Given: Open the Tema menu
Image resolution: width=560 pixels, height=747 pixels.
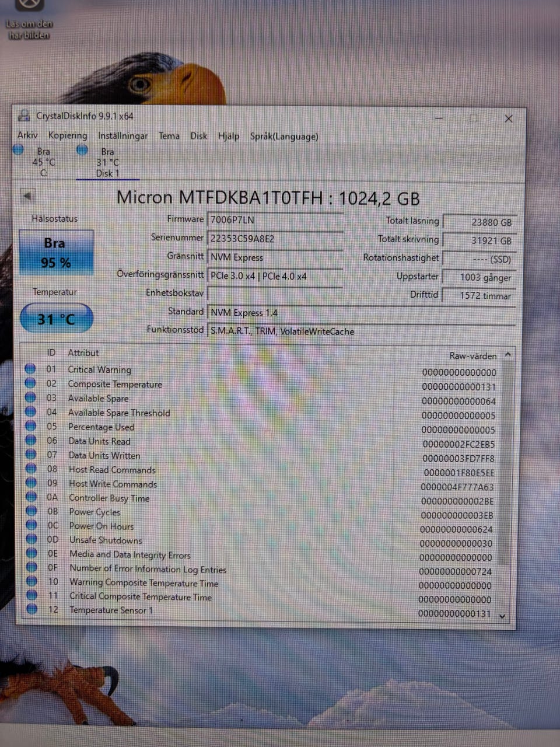Looking at the screenshot, I should point(169,136).
